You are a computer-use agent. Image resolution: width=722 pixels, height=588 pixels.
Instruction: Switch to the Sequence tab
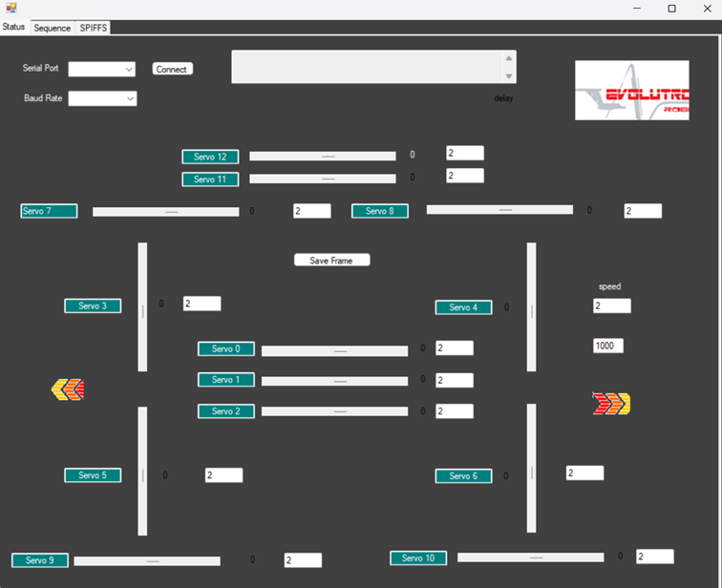pos(53,28)
